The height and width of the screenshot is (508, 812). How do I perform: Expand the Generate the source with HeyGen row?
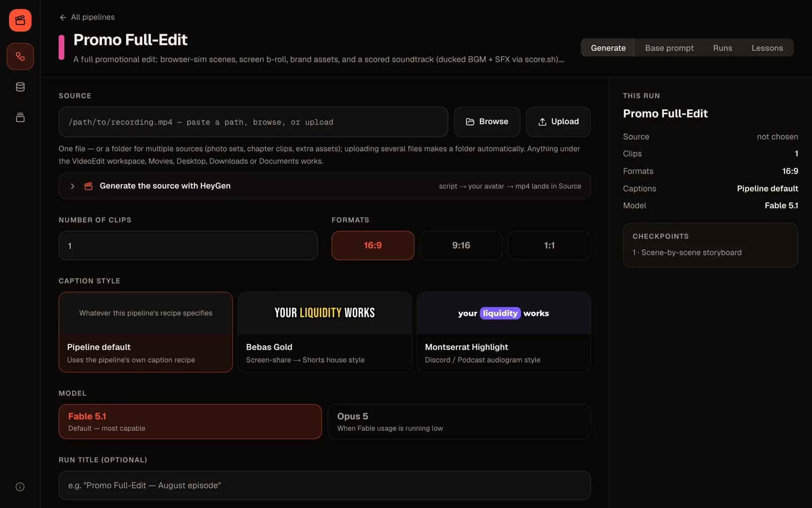click(324, 186)
